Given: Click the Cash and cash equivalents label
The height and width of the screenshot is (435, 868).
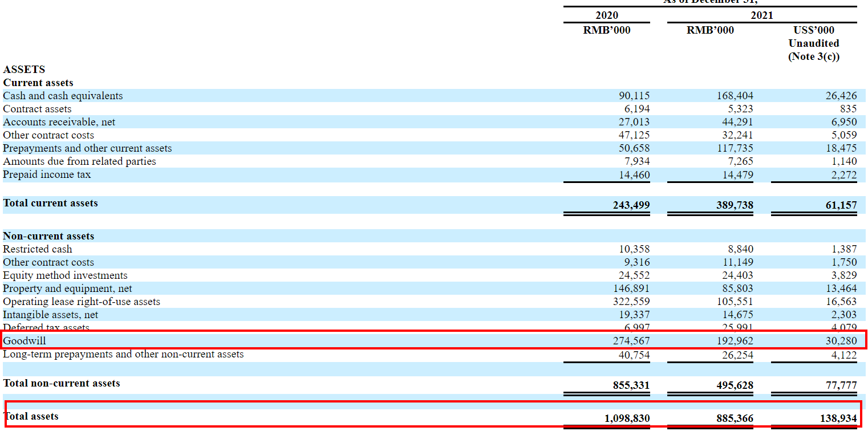Looking at the screenshot, I should coord(63,96).
